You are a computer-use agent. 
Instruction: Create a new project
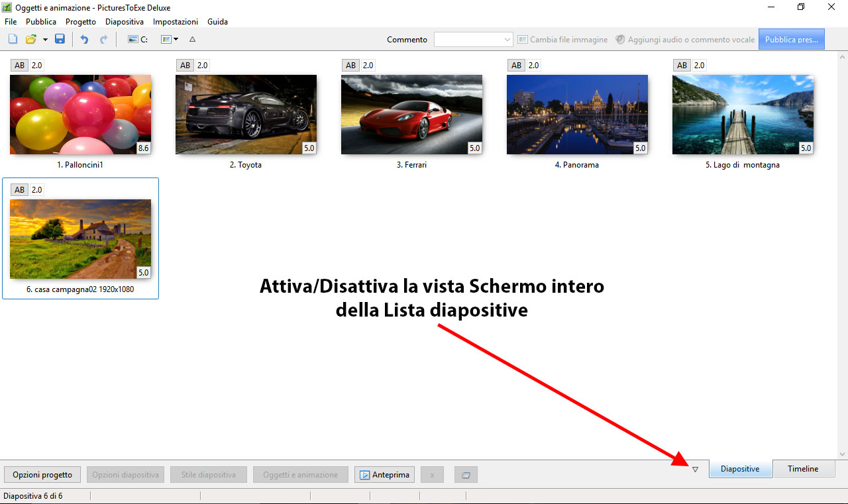(12, 39)
